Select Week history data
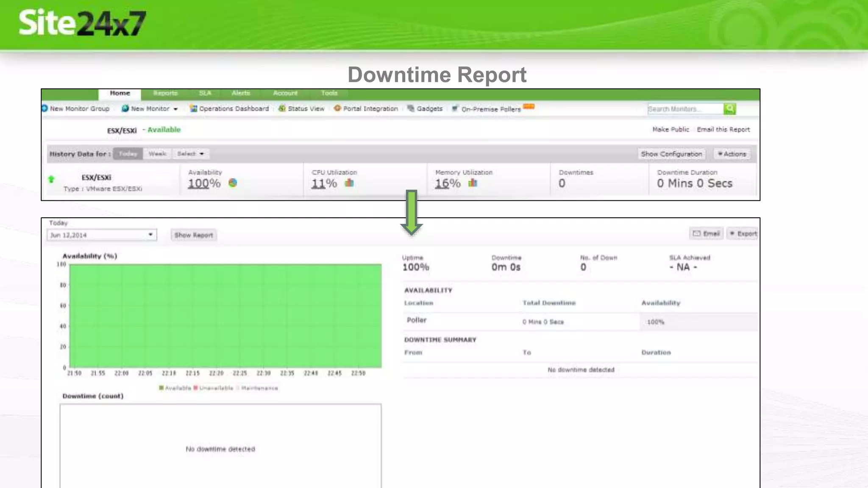The height and width of the screenshot is (488, 868). click(157, 154)
